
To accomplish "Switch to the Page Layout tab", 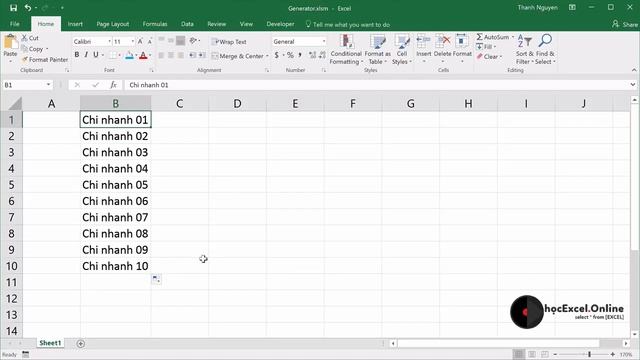I will [113, 24].
